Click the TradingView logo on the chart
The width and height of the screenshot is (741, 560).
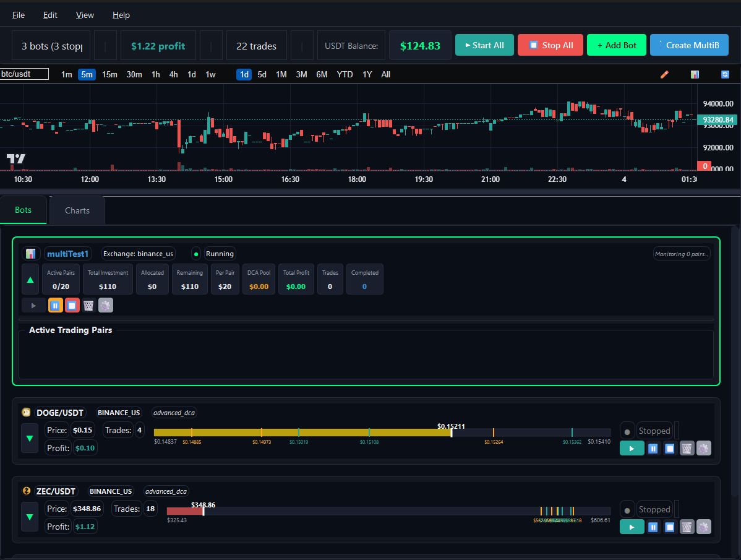15,160
